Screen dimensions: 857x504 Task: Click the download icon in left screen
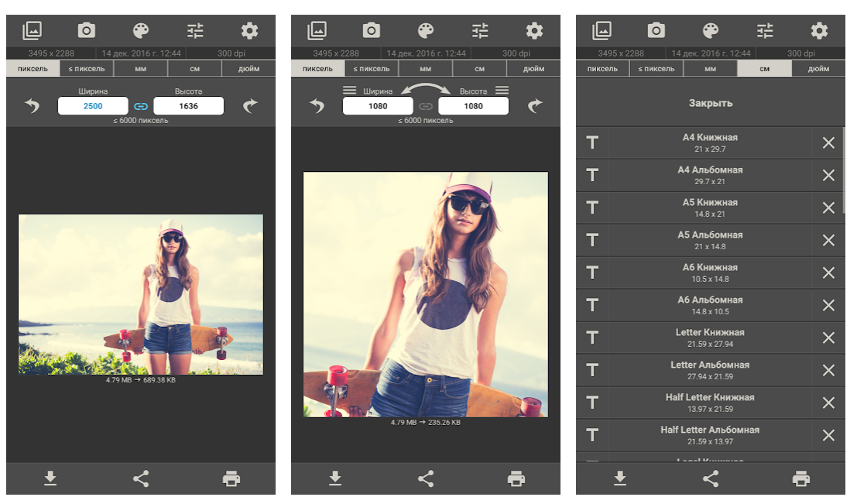(50, 478)
